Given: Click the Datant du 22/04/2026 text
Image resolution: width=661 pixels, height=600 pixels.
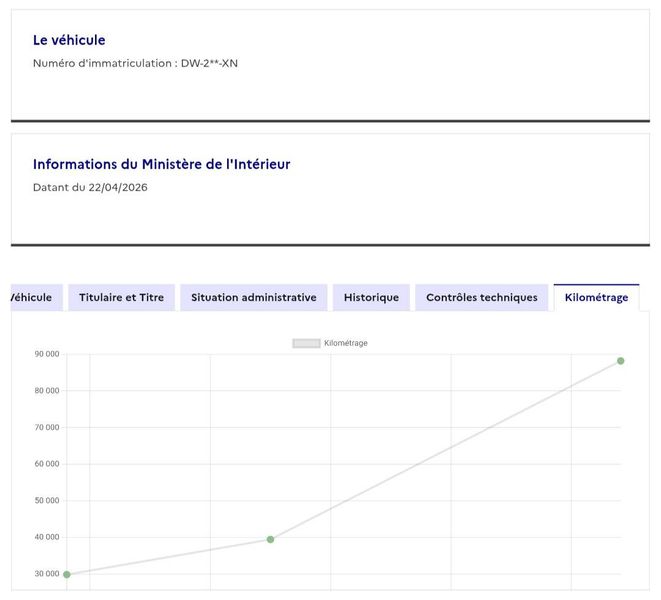Looking at the screenshot, I should [90, 188].
